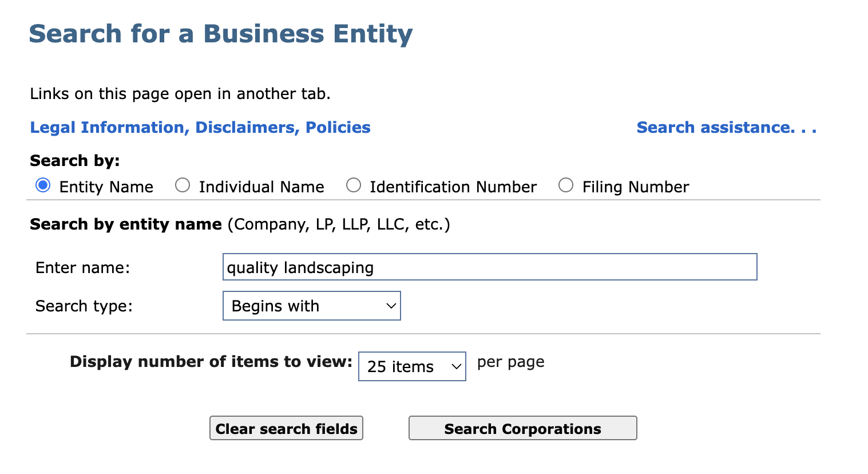The image size is (868, 474).
Task: Click the items-per-page dropdown chevron arrow
Action: pos(456,366)
